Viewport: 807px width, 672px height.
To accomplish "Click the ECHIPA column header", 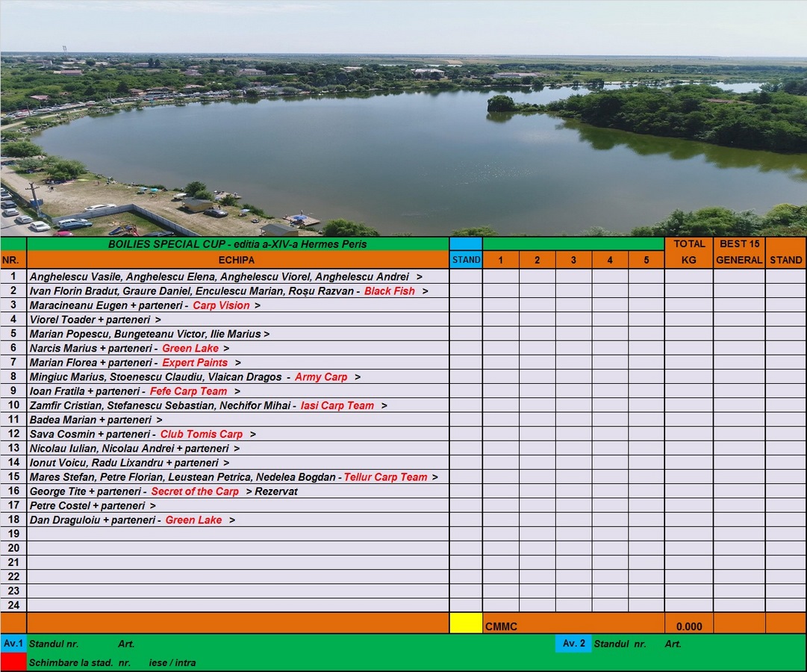I will coord(237,260).
